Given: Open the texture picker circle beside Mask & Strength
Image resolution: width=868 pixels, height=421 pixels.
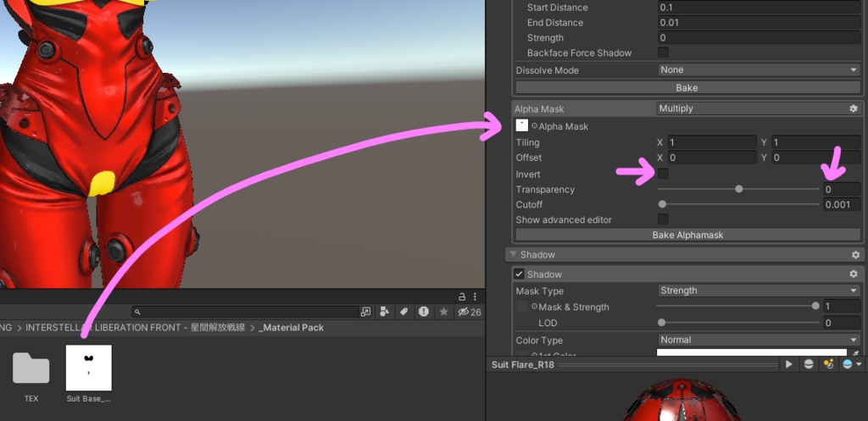Looking at the screenshot, I should click(534, 307).
